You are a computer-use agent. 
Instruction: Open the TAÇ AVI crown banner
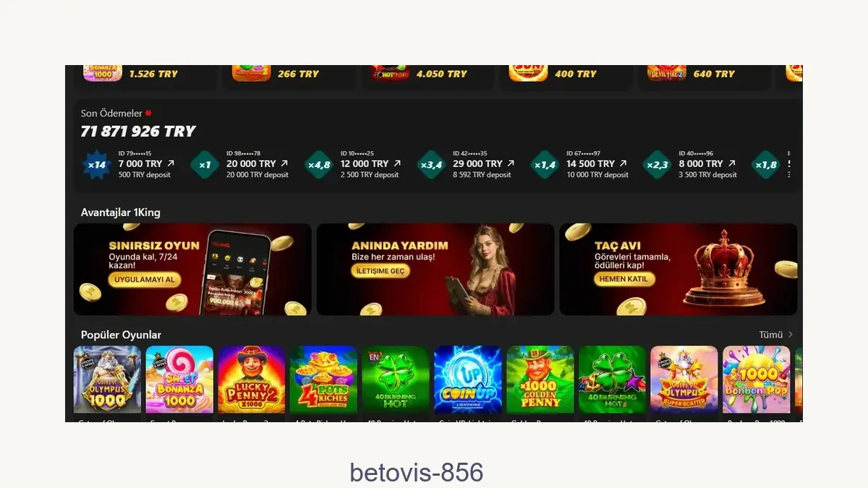pyautogui.click(x=678, y=269)
